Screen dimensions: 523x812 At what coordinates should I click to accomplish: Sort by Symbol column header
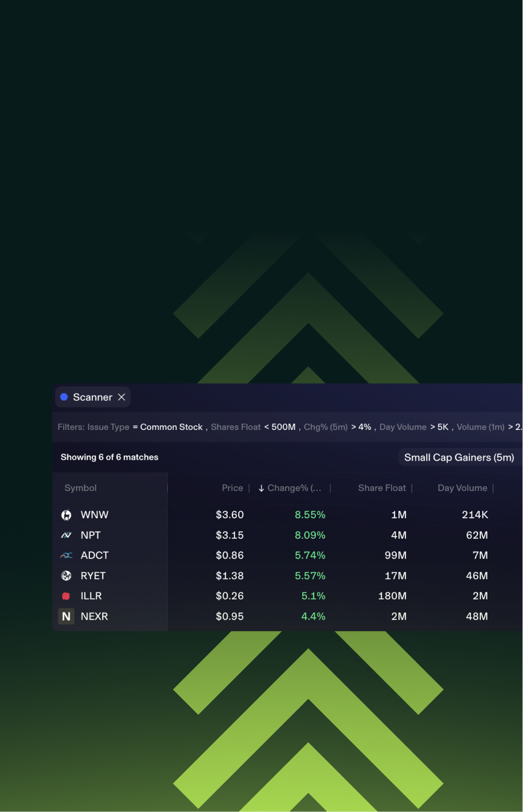81,488
